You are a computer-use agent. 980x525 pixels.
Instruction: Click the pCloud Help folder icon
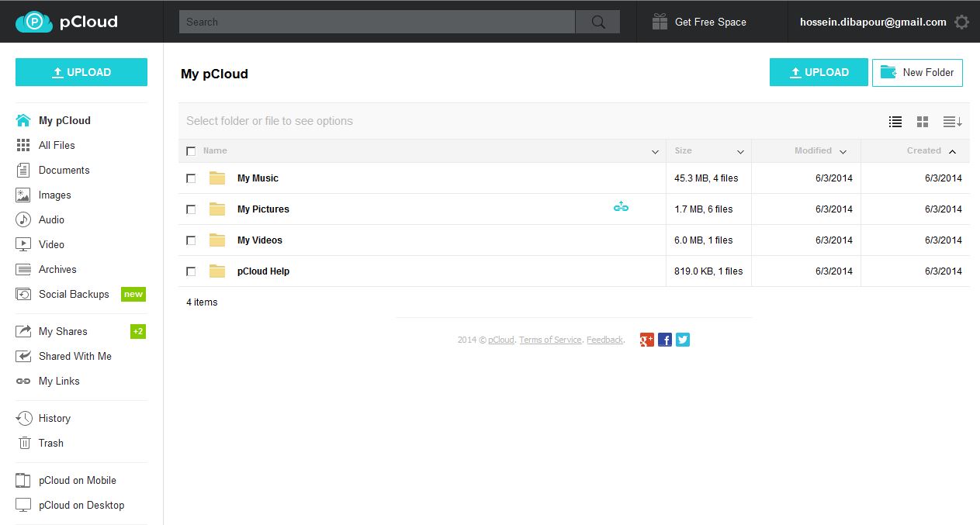(217, 271)
